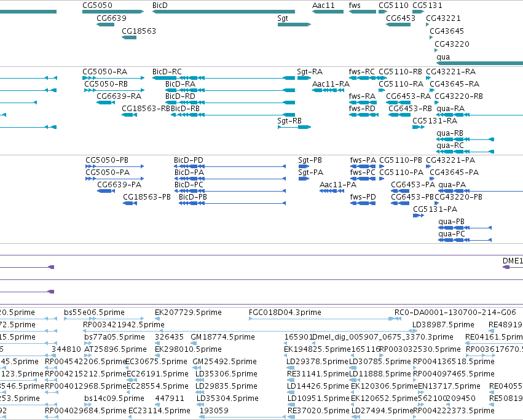This screenshot has width=523, height=420.
Task: Click the LD35304.5prime EST label
Action: pos(227,399)
